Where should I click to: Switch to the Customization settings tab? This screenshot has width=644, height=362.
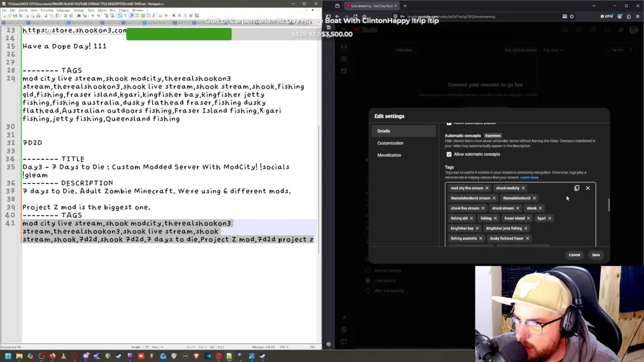pos(405,143)
